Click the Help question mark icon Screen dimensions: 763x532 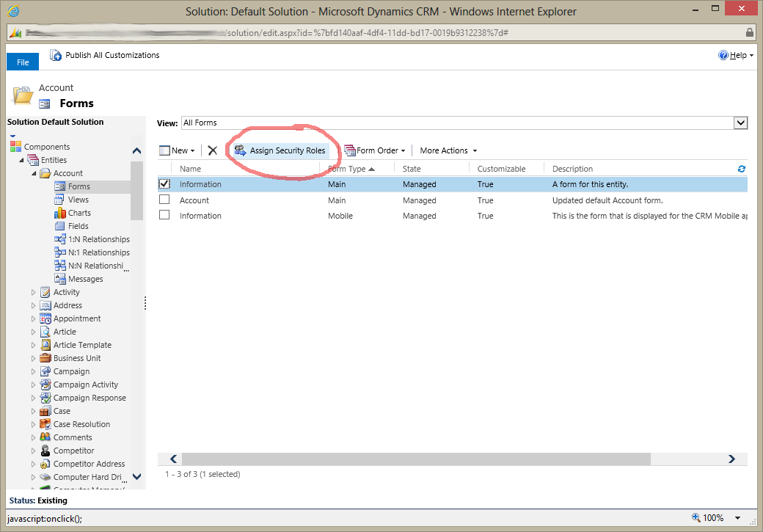point(723,55)
